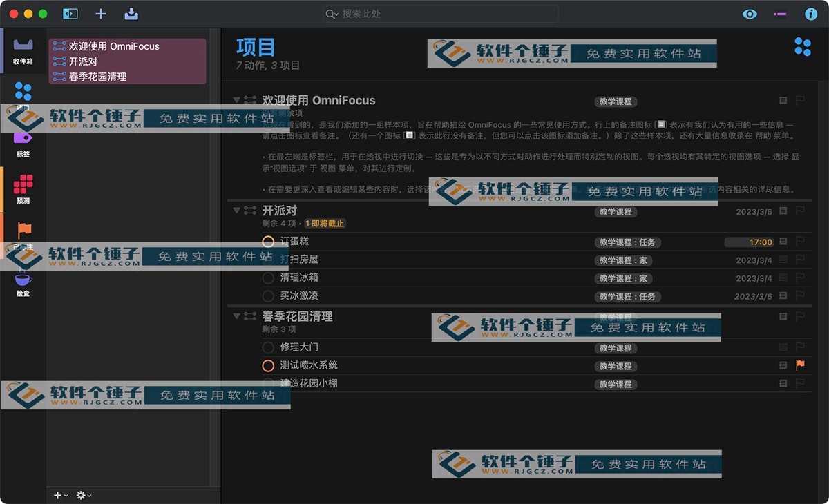Open the note icon on 订蛋糕 row
Image resolution: width=829 pixels, height=504 pixels.
click(x=783, y=242)
